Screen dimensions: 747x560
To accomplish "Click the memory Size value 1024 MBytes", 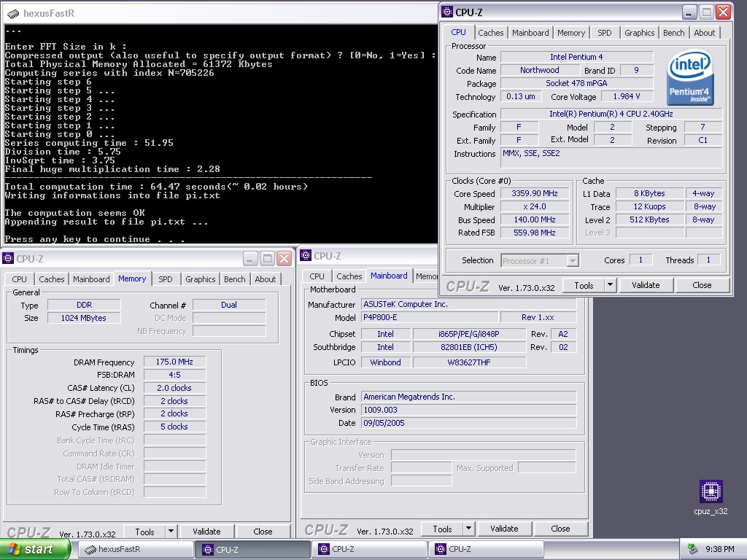I will click(84, 318).
